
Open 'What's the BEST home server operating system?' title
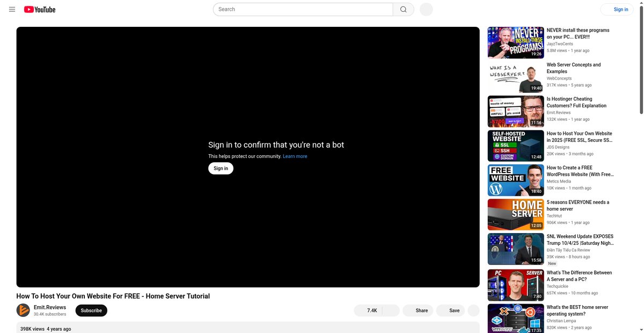(577, 310)
